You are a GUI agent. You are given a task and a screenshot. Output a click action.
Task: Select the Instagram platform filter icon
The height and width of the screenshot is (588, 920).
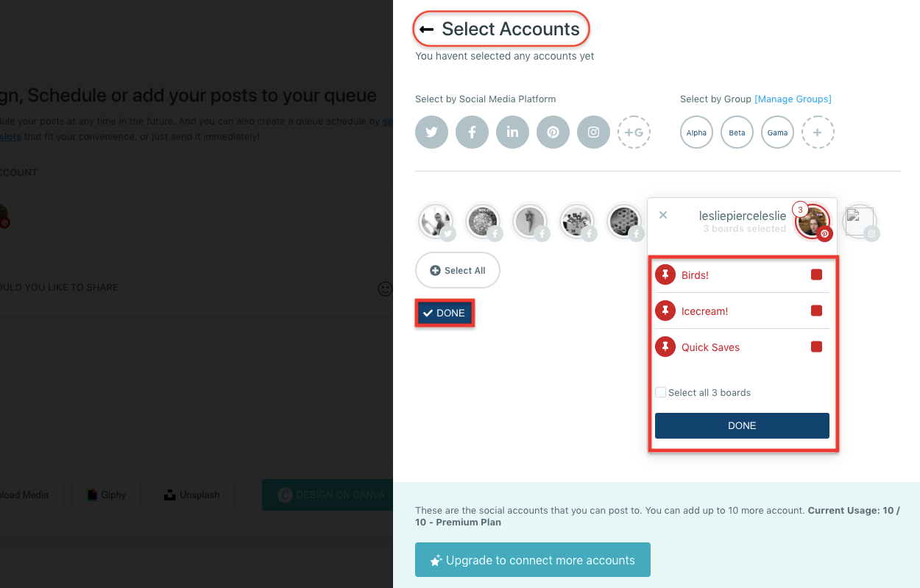[593, 132]
